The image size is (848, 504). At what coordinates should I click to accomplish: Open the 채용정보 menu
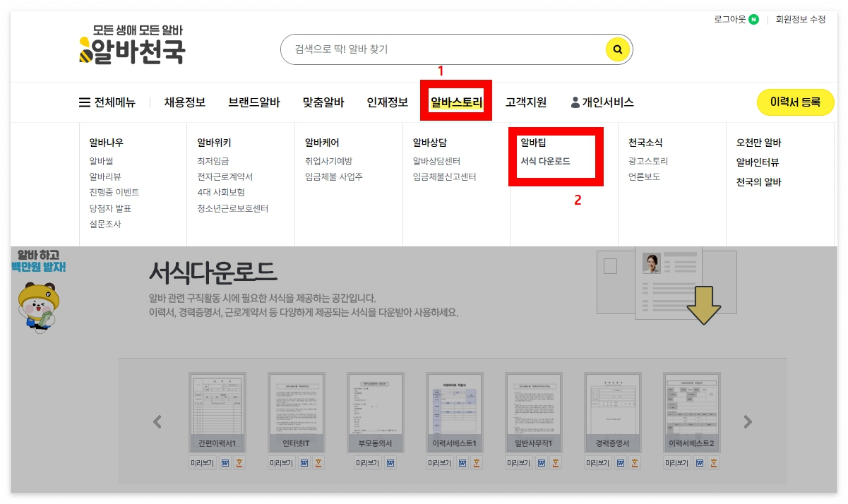tap(185, 102)
